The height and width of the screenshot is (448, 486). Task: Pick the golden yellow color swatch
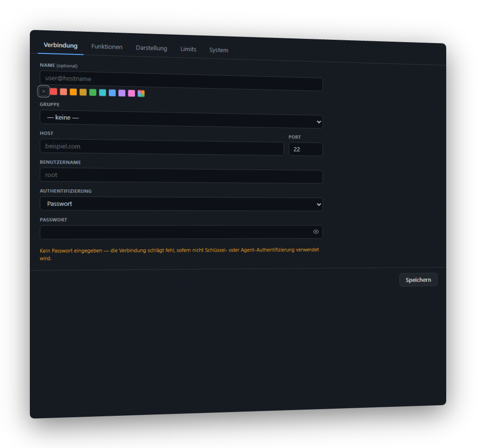(x=83, y=92)
